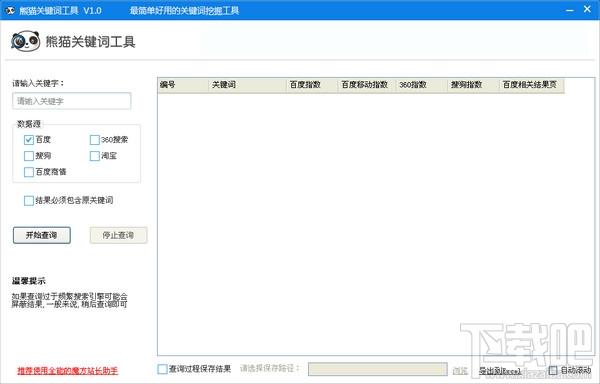This screenshot has width=600, height=384.
Task: Enable the 淘宝 data source checkbox
Action: coord(95,156)
